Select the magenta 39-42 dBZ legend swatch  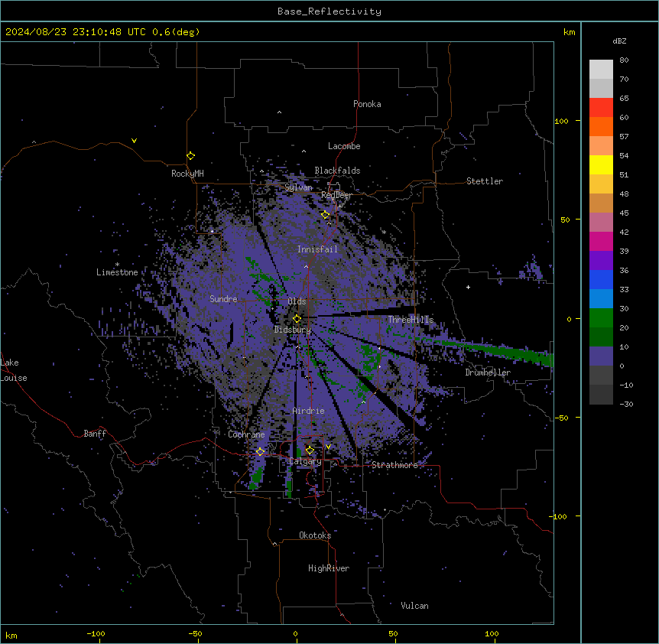(601, 241)
